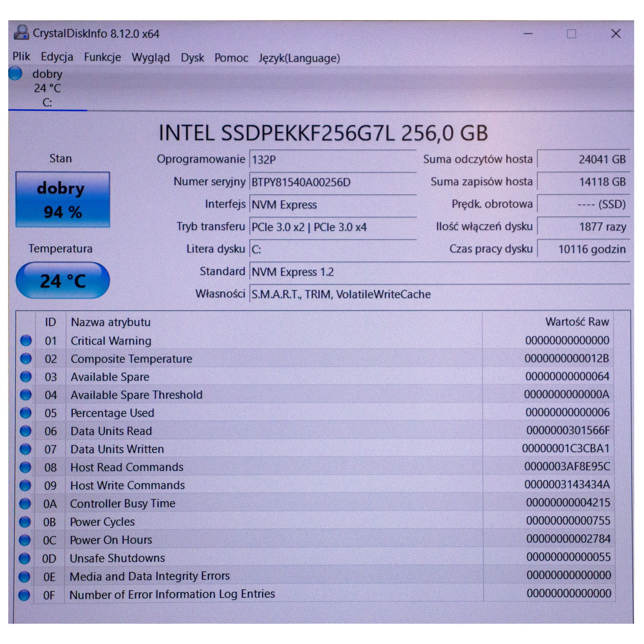Screen dimensions: 644x644
Task: Click the status dot for Host Read Commands
Action: [25, 467]
